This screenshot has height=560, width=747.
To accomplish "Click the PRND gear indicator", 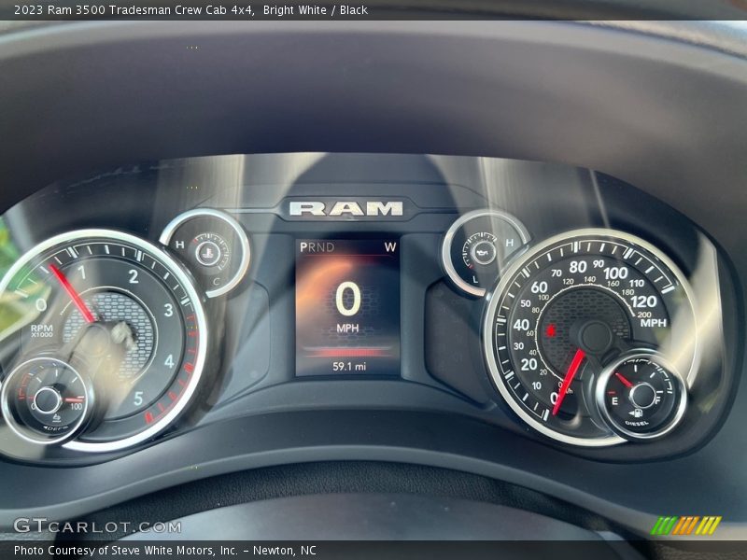I will tap(317, 247).
